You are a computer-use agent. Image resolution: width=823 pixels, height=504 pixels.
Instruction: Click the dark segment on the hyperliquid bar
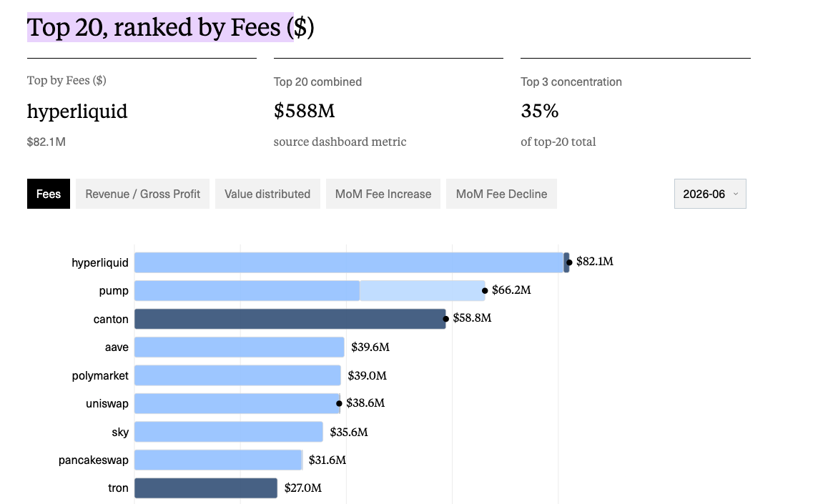[566, 262]
